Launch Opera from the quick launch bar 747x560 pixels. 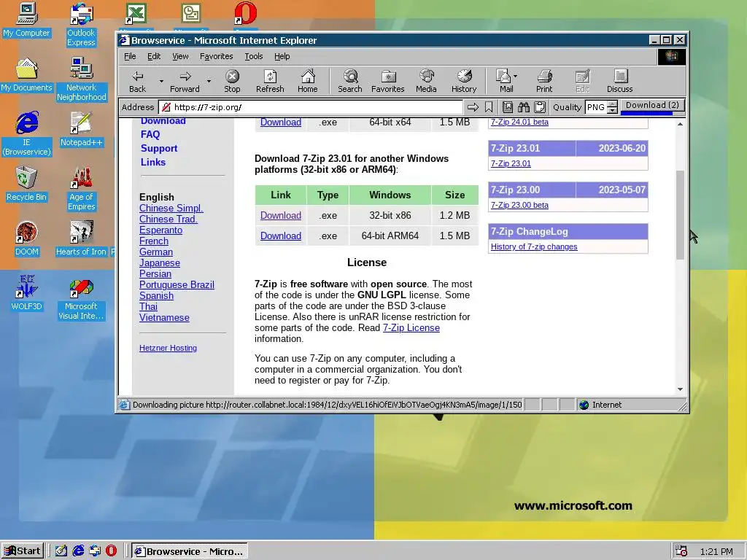[111, 551]
